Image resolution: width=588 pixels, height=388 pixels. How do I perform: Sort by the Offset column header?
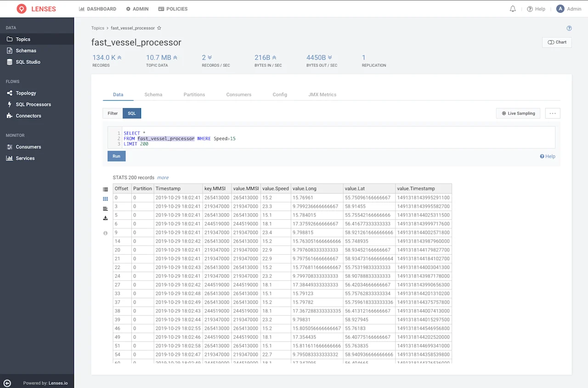[122, 188]
